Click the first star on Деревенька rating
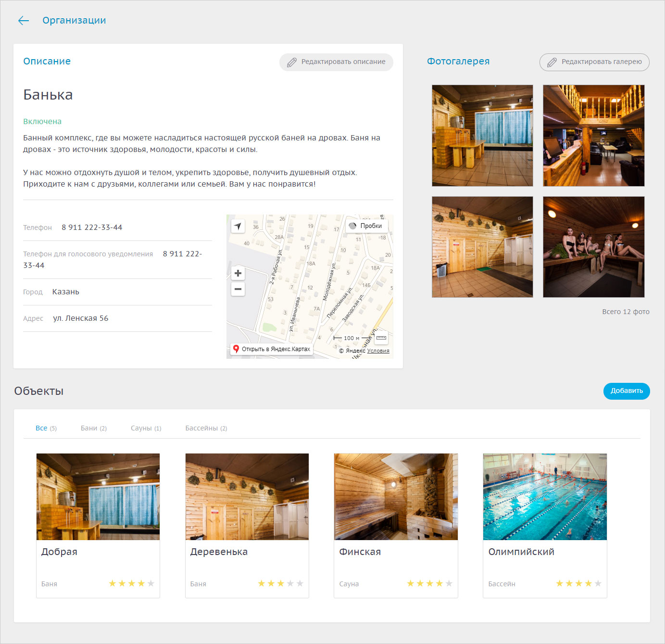The height and width of the screenshot is (644, 665). pos(262,583)
